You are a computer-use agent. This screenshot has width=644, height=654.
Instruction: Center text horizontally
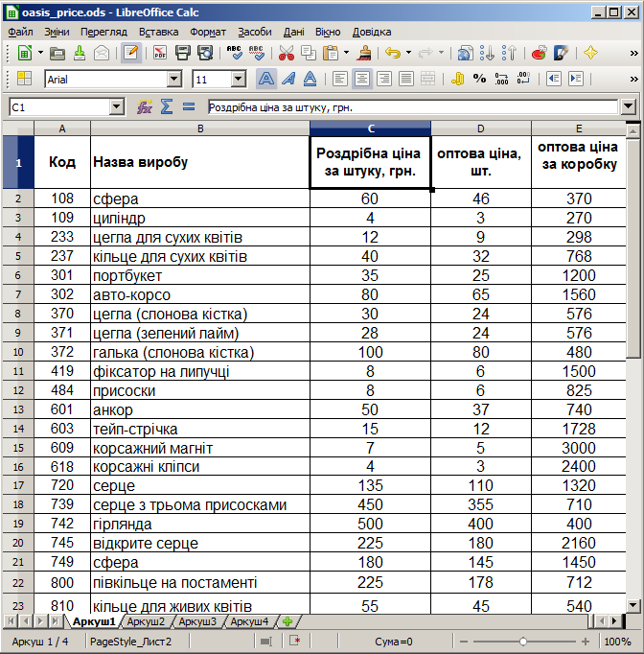[x=362, y=79]
